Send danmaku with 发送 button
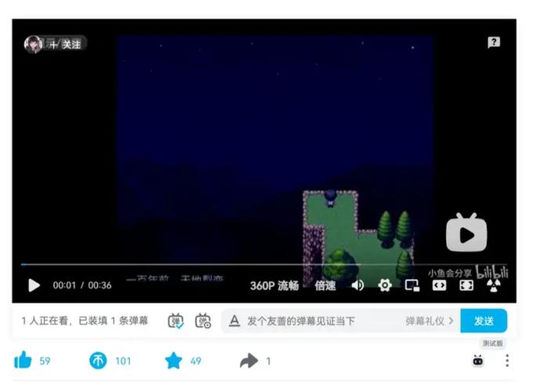Viewport: 533px width, 392px height. pos(484,321)
